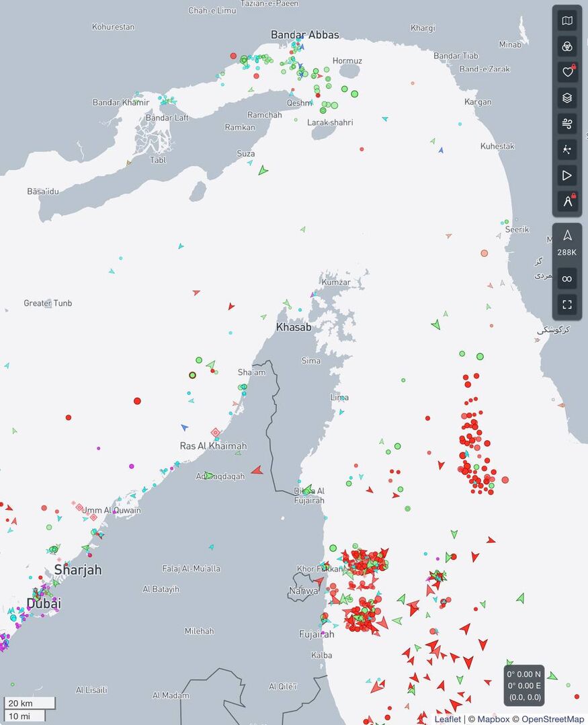The width and height of the screenshot is (588, 725).
Task: Open the vessel filters overlapping-circles icon
Action: pyautogui.click(x=567, y=46)
